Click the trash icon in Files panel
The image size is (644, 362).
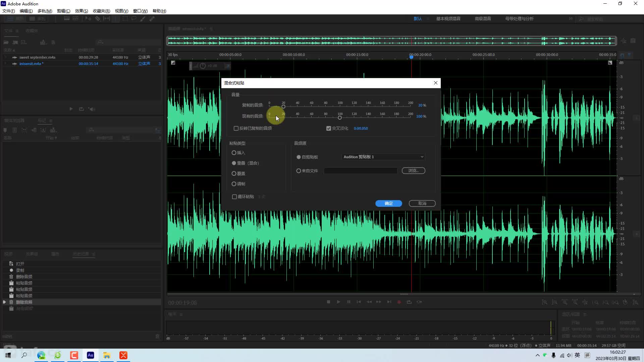point(53,42)
